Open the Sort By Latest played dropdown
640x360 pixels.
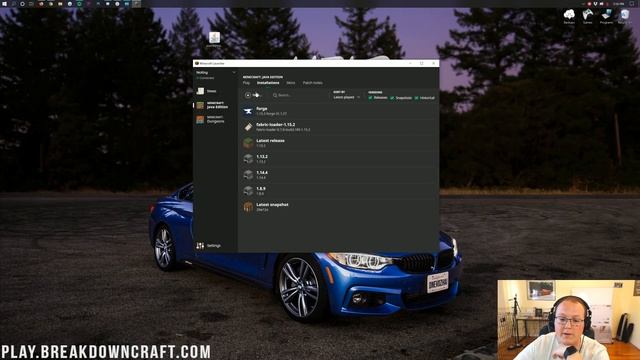point(347,98)
